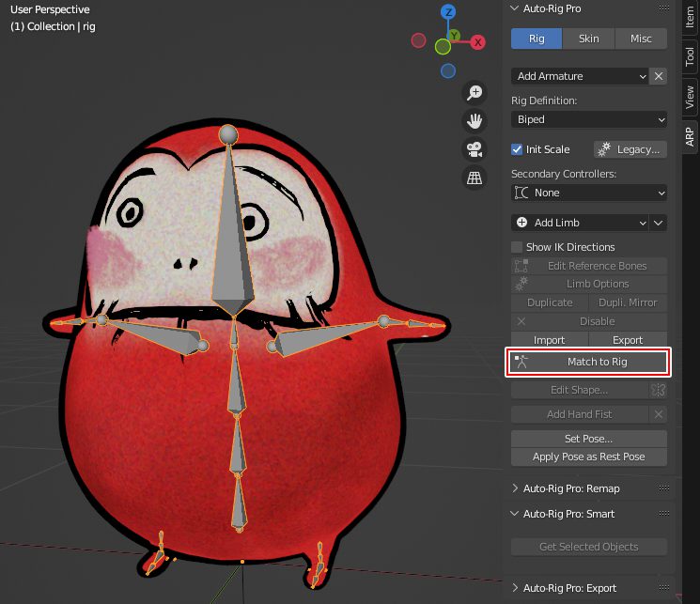Viewport: 700px width, 604px height.
Task: Click the Apply Pose as Rest Pose button
Action: pyautogui.click(x=588, y=457)
